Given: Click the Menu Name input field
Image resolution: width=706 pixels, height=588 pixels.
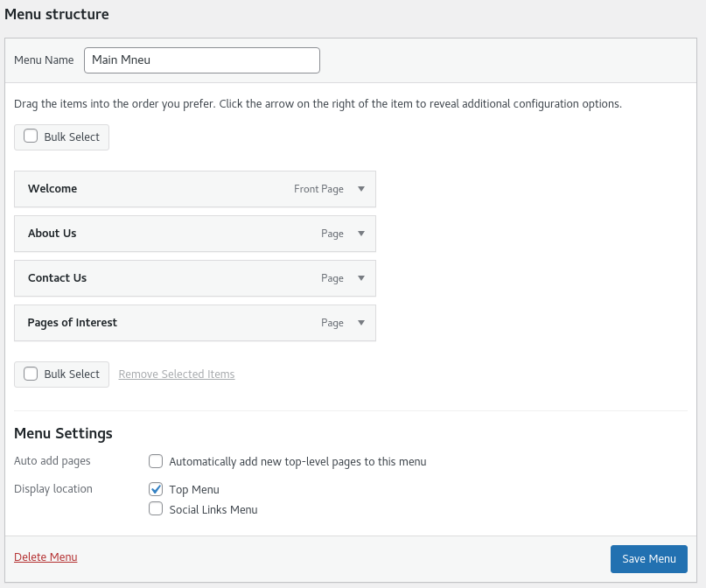Looking at the screenshot, I should [202, 60].
